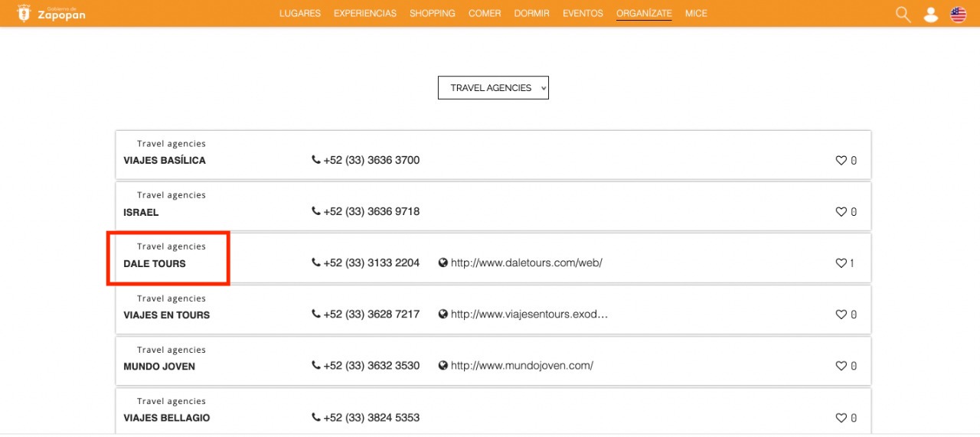Click heart icon on Israel row
This screenshot has height=437, width=980.
pyautogui.click(x=841, y=212)
